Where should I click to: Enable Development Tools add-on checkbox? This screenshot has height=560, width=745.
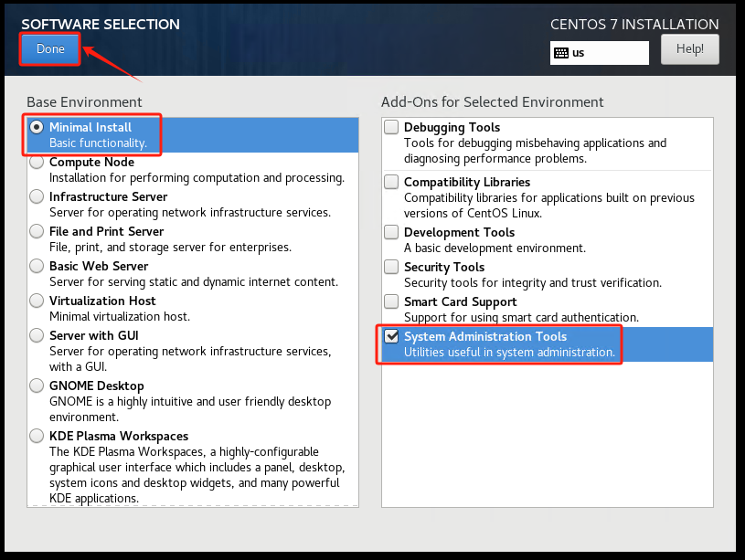[x=391, y=233]
